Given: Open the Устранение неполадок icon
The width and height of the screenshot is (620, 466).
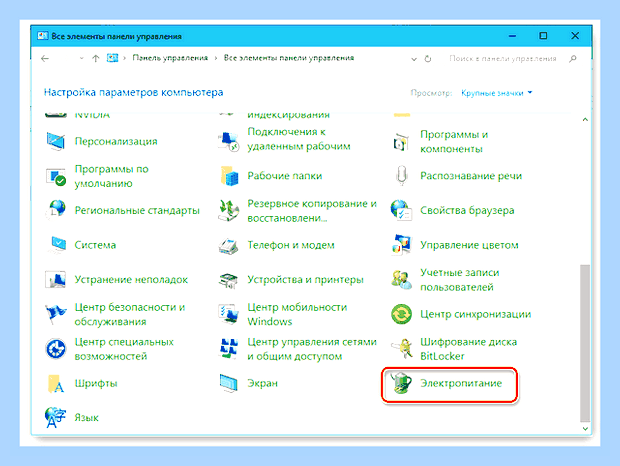Looking at the screenshot, I should coord(55,280).
